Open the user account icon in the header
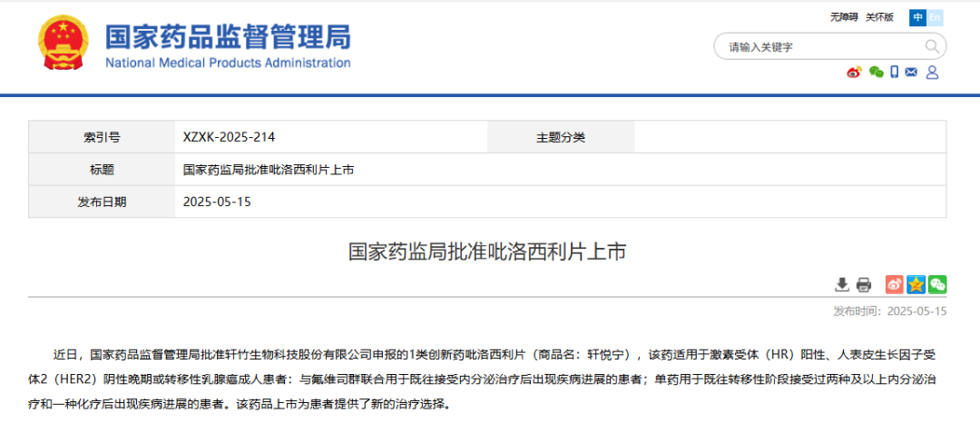Image resolution: width=980 pixels, height=443 pixels. pyautogui.click(x=932, y=73)
